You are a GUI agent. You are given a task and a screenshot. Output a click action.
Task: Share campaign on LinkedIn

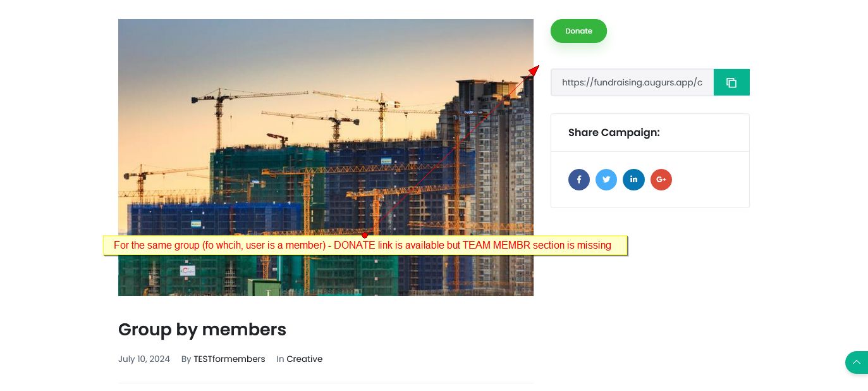tap(633, 180)
